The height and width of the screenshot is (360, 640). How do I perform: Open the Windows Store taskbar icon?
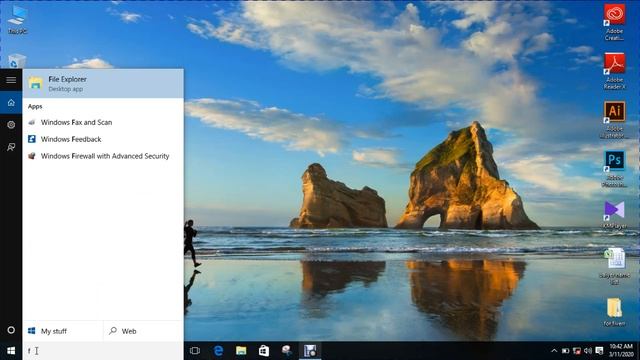pos(264,351)
